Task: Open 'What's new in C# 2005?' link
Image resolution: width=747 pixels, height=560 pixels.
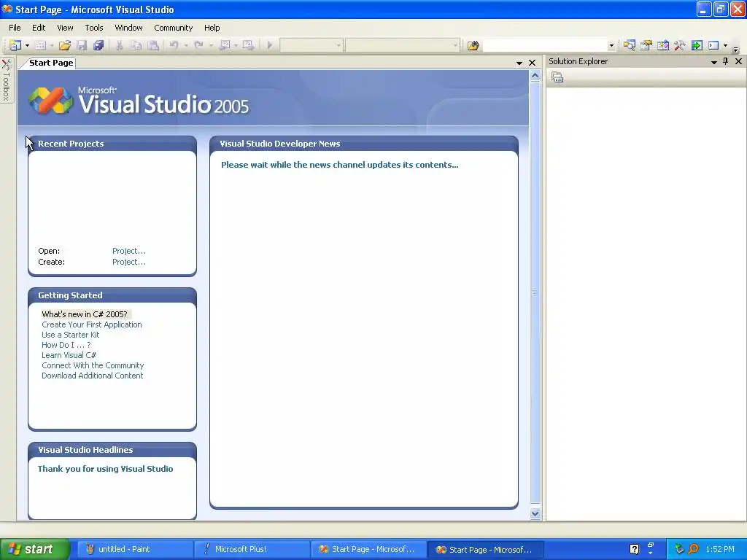Action: coord(85,314)
